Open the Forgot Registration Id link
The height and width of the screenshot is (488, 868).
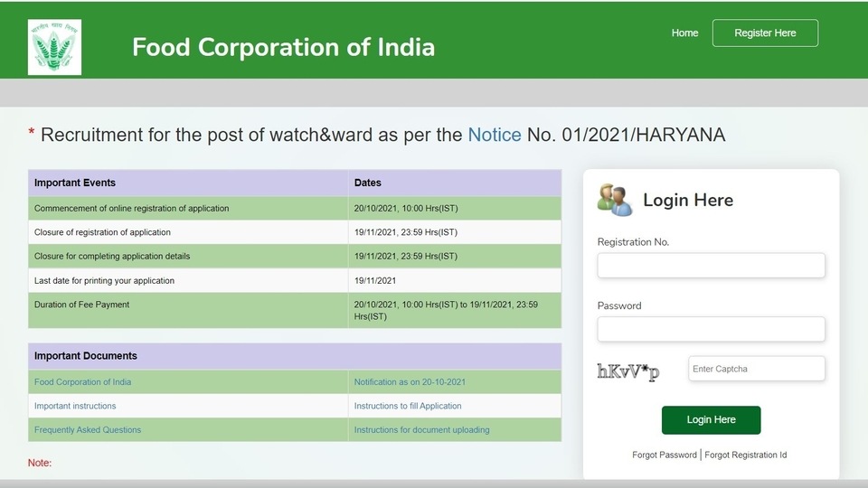pos(745,455)
